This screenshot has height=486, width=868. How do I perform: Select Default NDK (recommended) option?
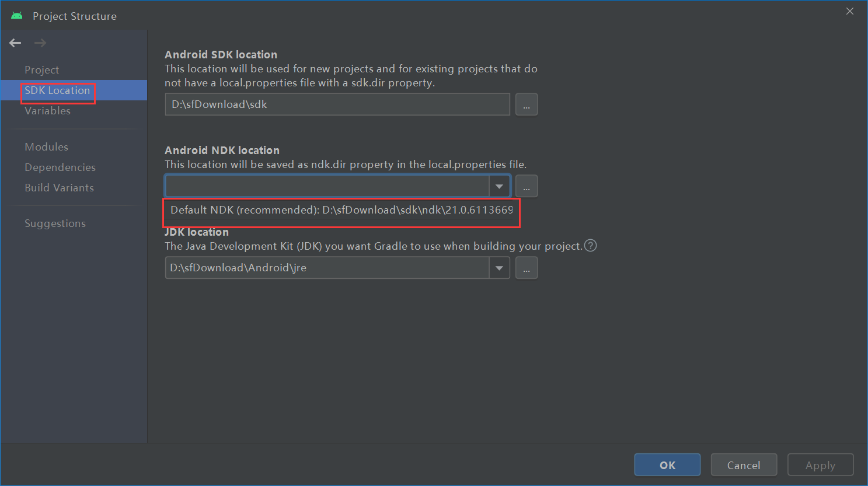341,210
